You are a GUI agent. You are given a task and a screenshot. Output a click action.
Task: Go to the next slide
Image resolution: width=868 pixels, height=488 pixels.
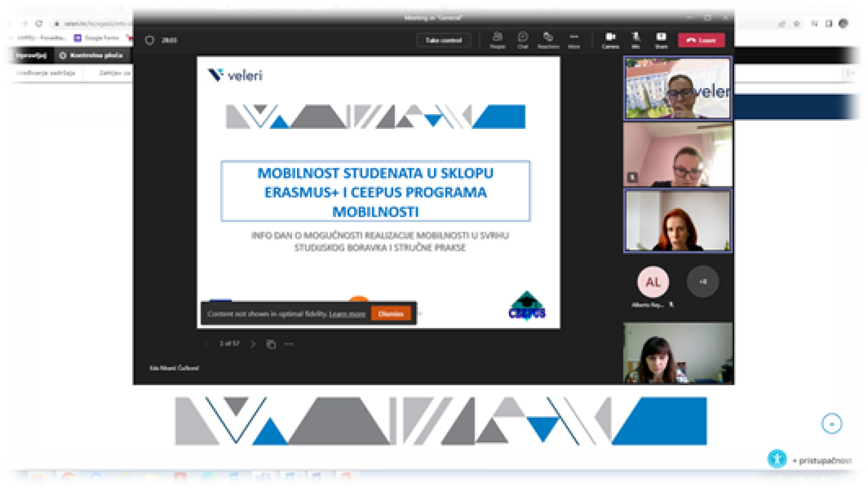(253, 344)
